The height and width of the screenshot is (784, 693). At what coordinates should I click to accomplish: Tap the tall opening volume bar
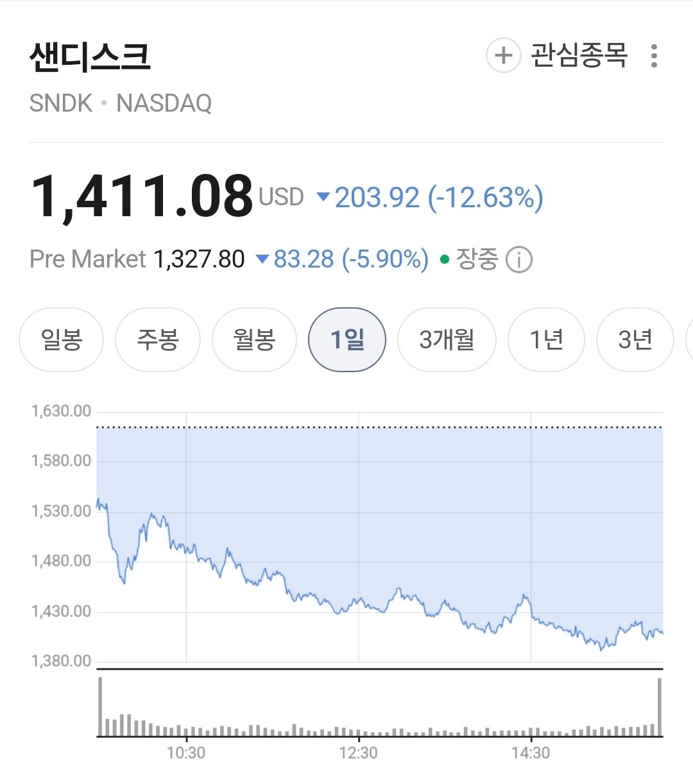coord(100,706)
